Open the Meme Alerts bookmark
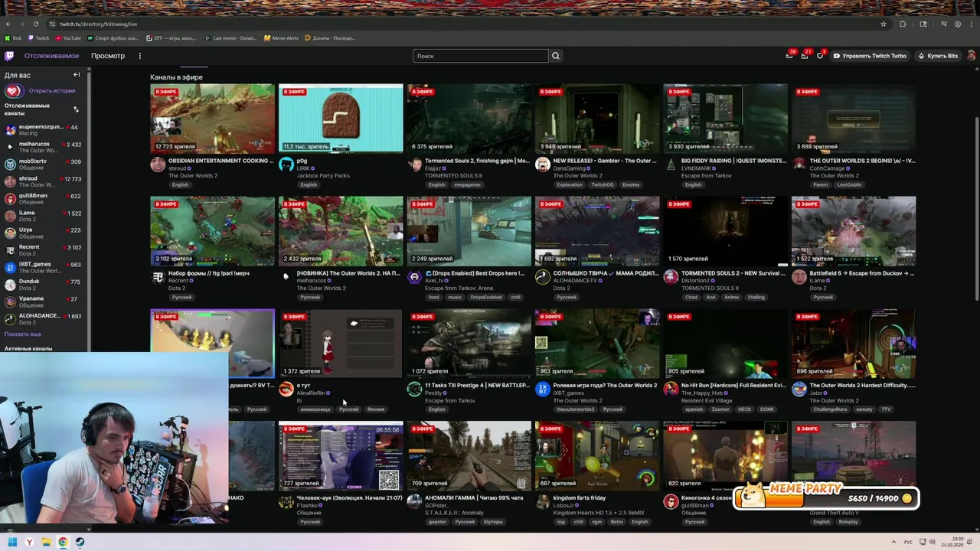This screenshot has height=551, width=980. point(281,38)
